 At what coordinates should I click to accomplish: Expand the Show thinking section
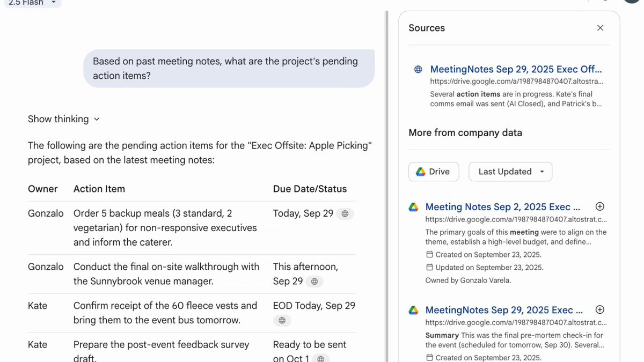coord(64,119)
